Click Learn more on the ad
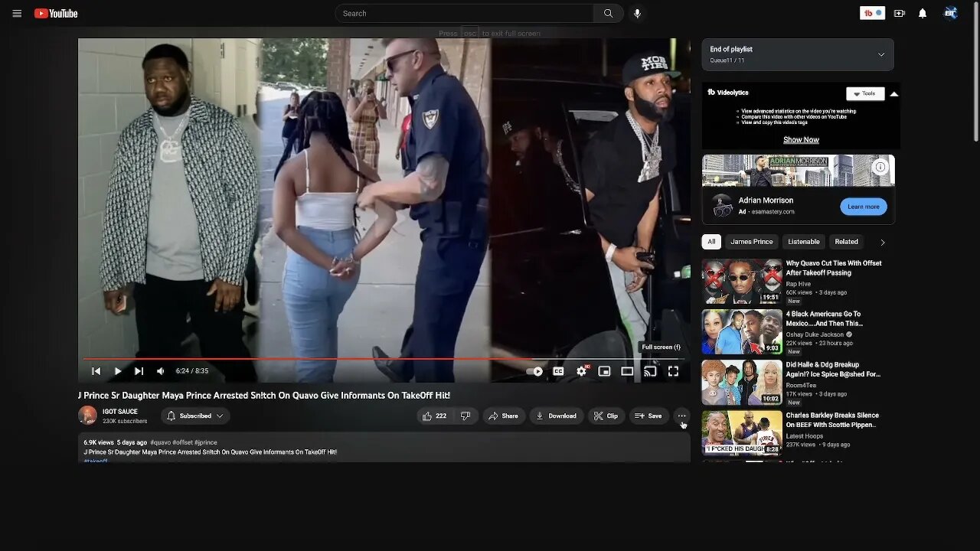 coord(864,207)
